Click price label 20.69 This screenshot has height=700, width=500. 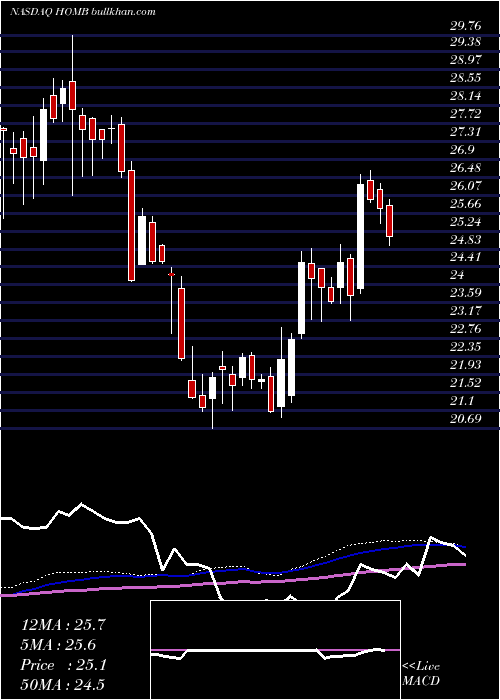click(x=465, y=419)
